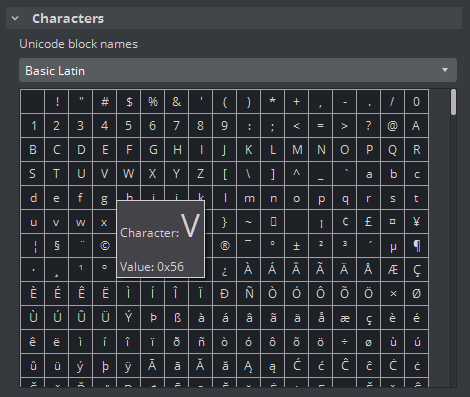Click the character grid scrollbar thumb
The height and width of the screenshot is (397, 470).
coord(453,102)
